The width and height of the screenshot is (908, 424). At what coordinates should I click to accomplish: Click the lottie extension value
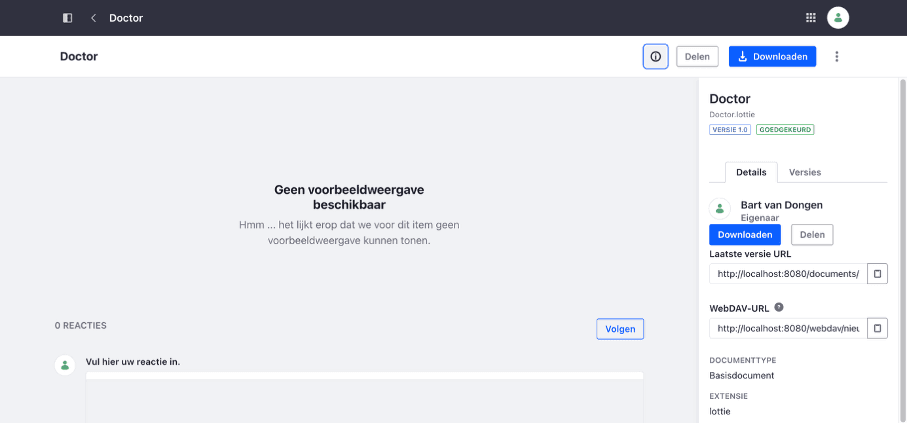click(x=720, y=411)
